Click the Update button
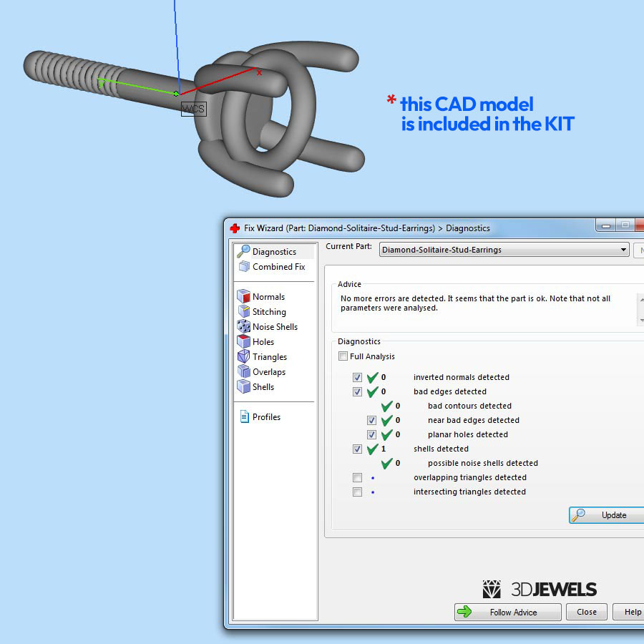The height and width of the screenshot is (644, 644). tap(608, 515)
